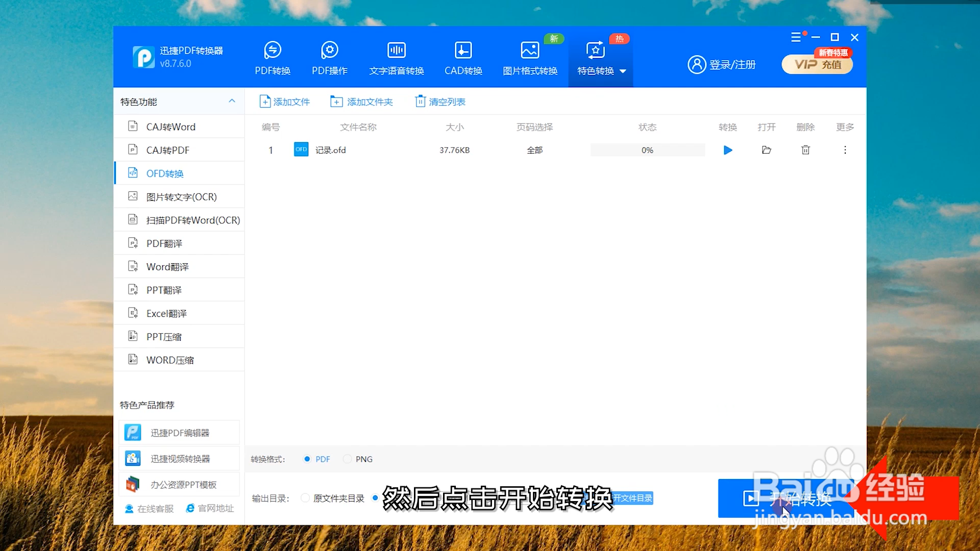Screen dimensions: 980x551
Task: Select WORD压缩 in sidebar
Action: coord(179,360)
